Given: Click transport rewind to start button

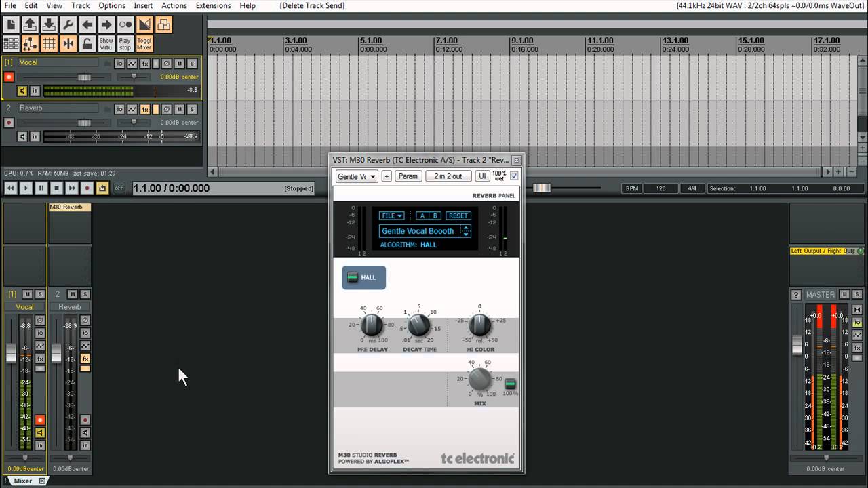Looking at the screenshot, I should pos(11,188).
